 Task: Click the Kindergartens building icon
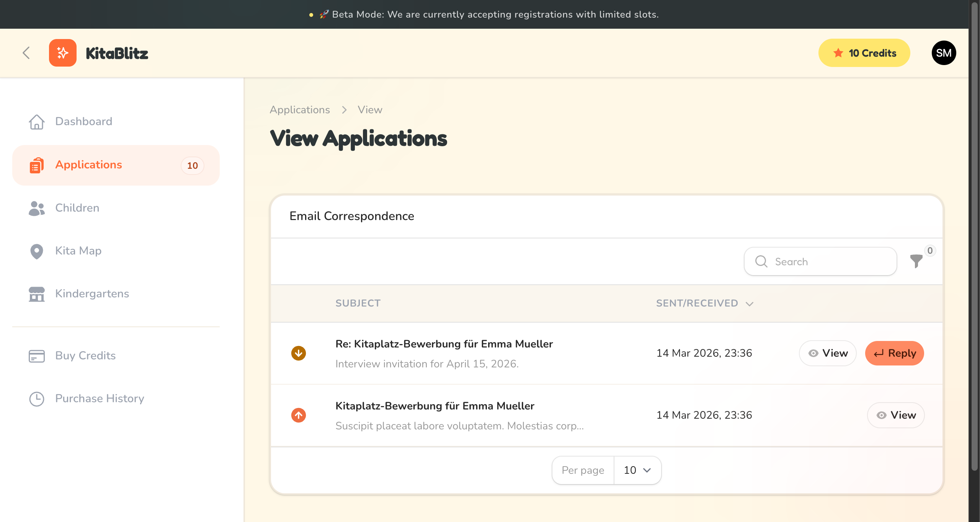(x=37, y=294)
